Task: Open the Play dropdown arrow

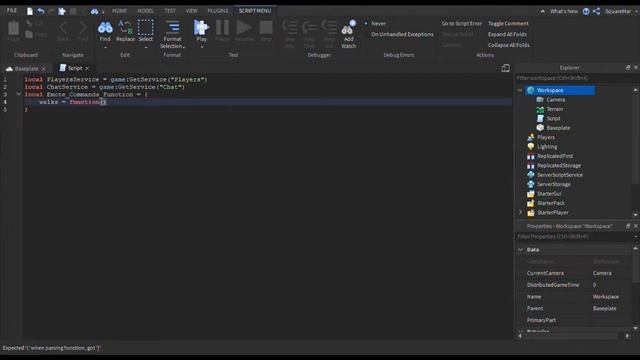Action: coord(201,47)
